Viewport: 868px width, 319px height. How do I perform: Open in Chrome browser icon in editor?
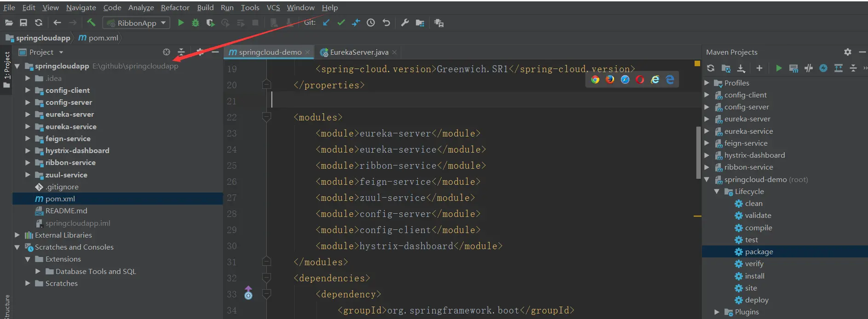click(x=595, y=80)
